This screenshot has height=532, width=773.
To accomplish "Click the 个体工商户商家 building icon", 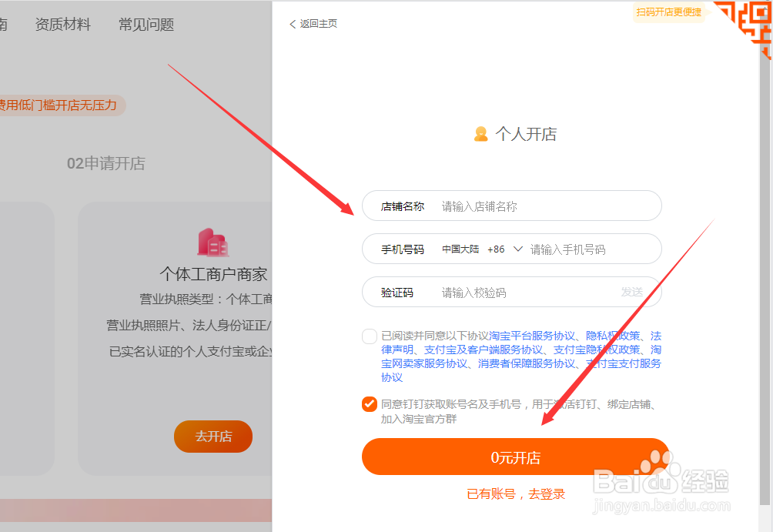I will coord(213,242).
